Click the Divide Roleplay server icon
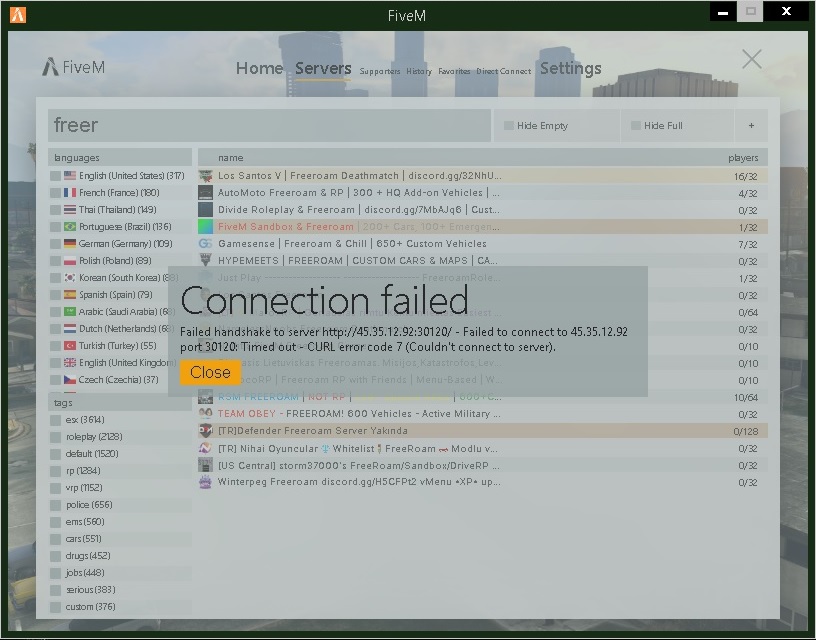The height and width of the screenshot is (640, 816). point(206,210)
